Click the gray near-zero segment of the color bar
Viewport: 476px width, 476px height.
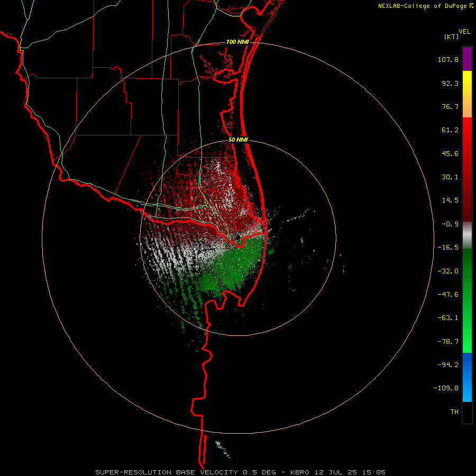point(467,235)
